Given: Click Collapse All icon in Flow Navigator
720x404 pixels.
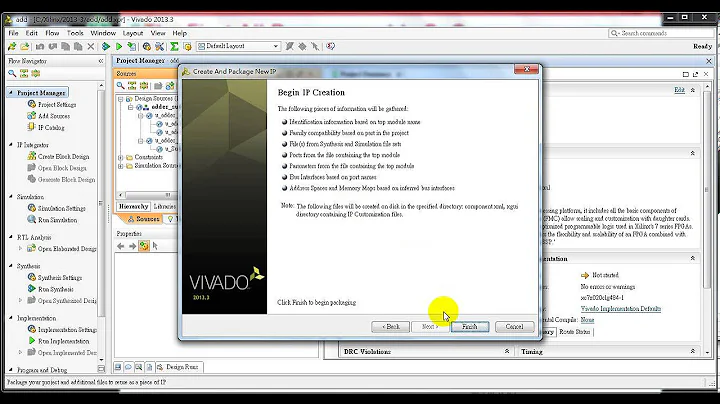Looking at the screenshot, I should [x=24, y=73].
